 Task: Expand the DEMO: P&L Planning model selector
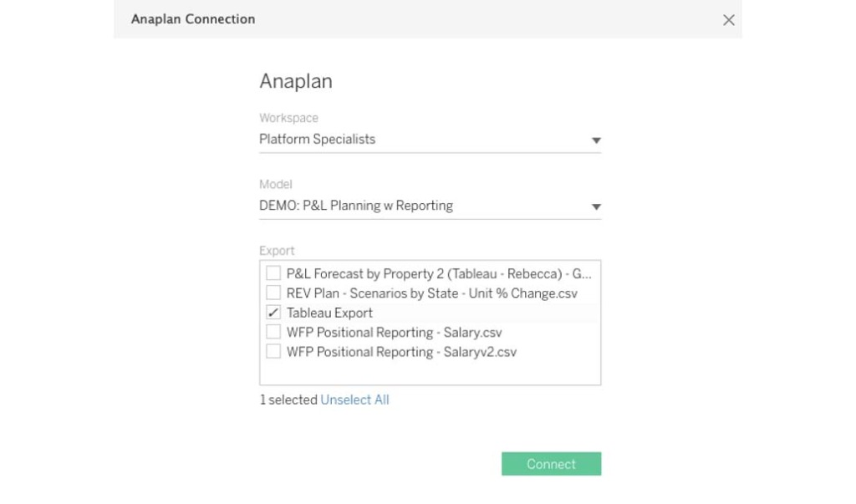click(595, 206)
